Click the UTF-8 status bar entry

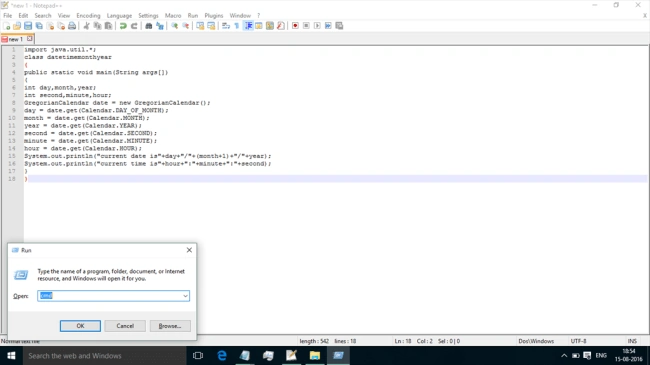[578, 341]
